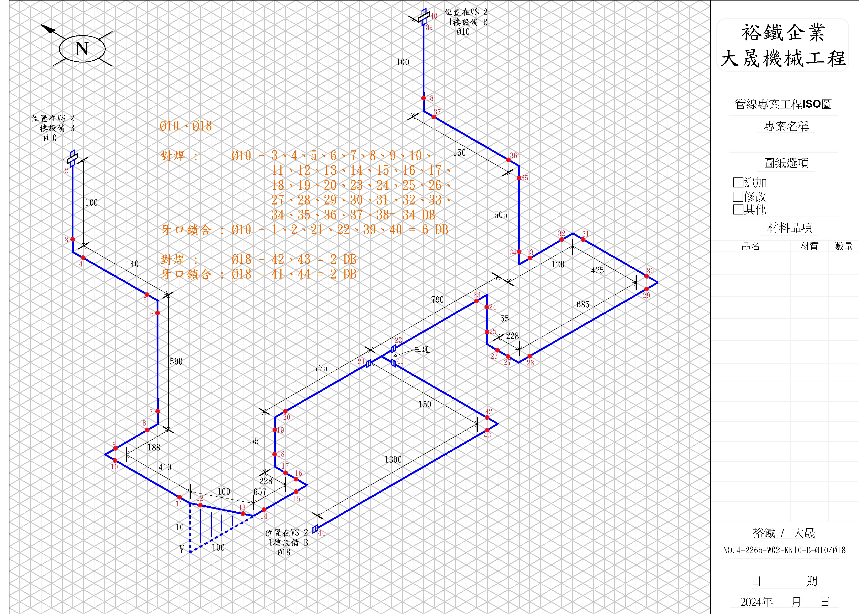The width and height of the screenshot is (868, 614).
Task: Click red weld point number 30
Action: click(646, 276)
